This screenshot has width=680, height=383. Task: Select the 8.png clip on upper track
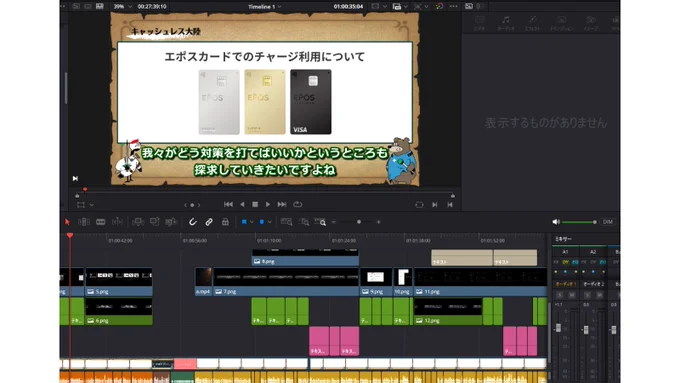coord(305,257)
